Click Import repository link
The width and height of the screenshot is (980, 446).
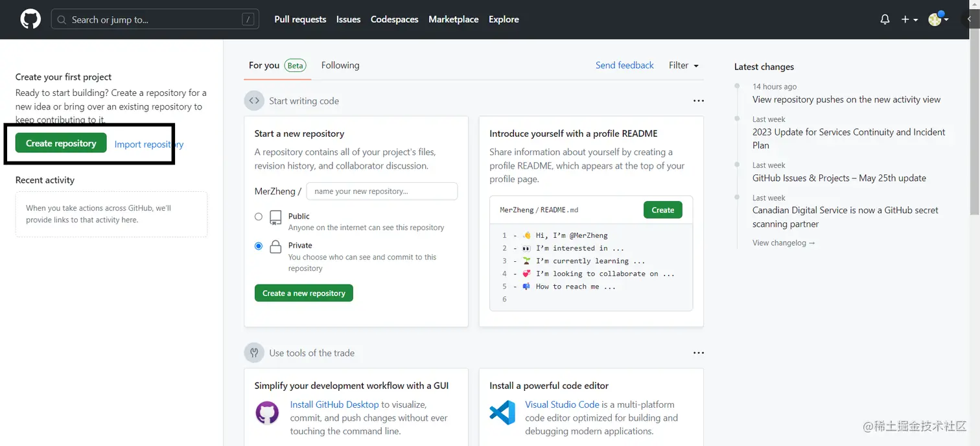tap(149, 144)
